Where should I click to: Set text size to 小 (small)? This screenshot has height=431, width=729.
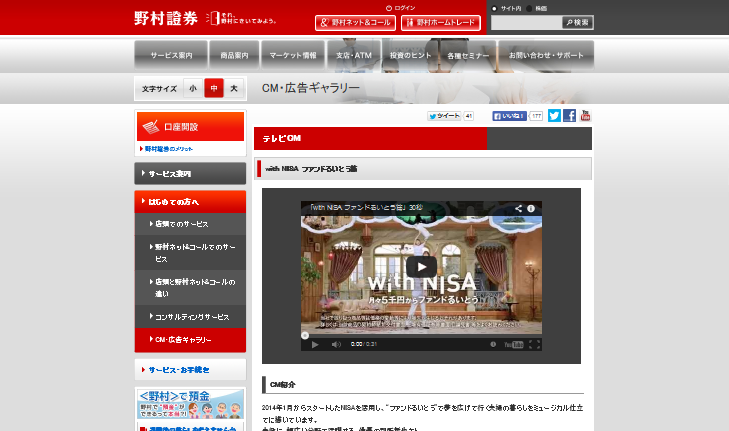[x=193, y=88]
